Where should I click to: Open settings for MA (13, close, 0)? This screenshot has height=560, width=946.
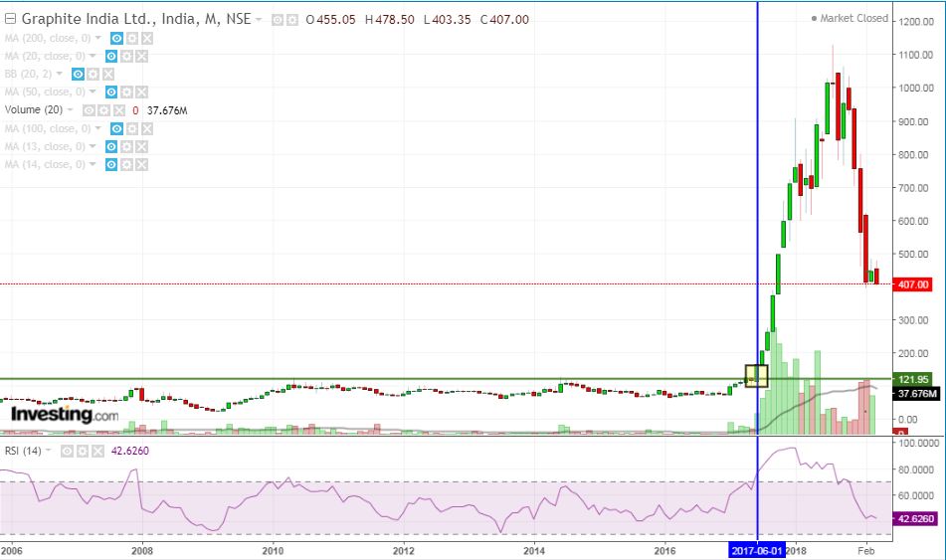click(x=126, y=146)
